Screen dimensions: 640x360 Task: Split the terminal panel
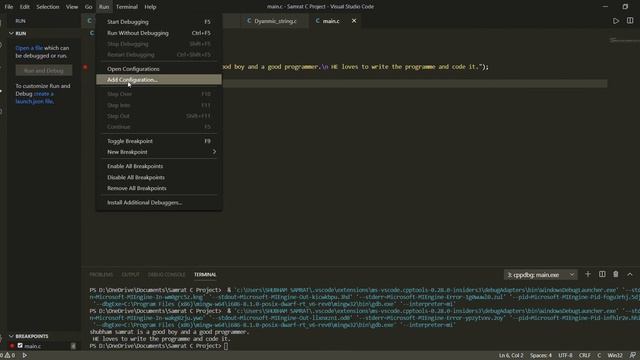click(602, 274)
